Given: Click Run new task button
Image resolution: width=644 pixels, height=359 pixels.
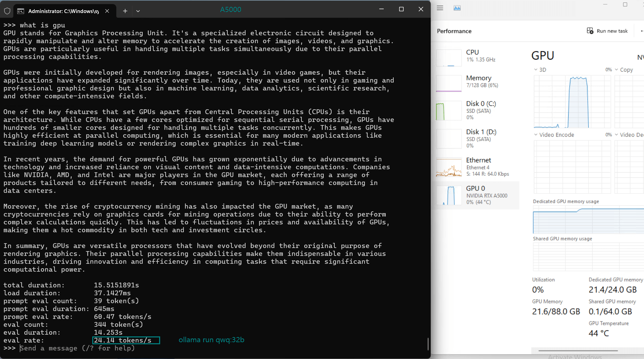Looking at the screenshot, I should pyautogui.click(x=607, y=31).
